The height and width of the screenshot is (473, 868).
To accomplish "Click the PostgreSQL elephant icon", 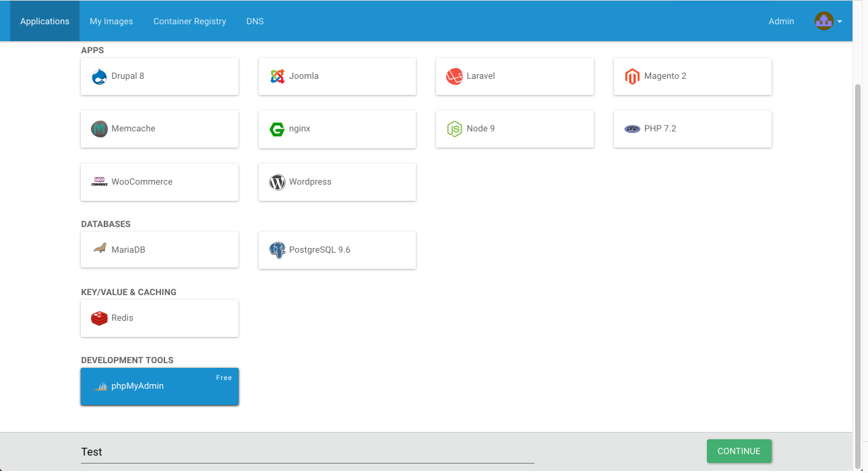I will 277,250.
